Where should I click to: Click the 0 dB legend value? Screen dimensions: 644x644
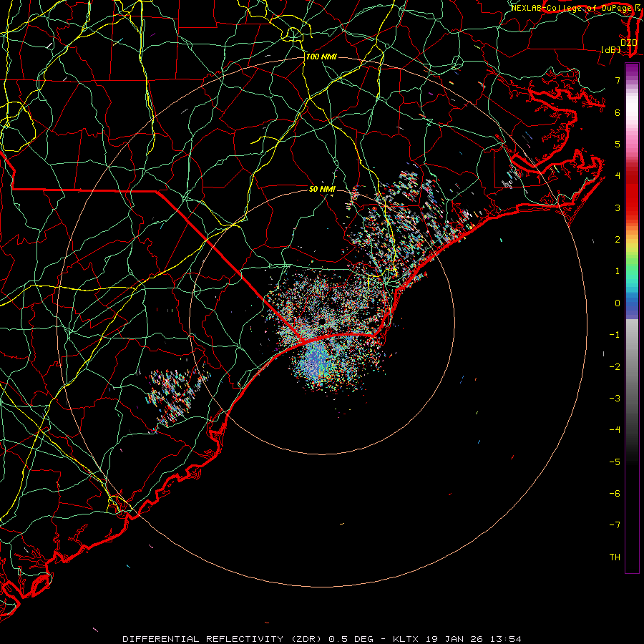pos(618,303)
